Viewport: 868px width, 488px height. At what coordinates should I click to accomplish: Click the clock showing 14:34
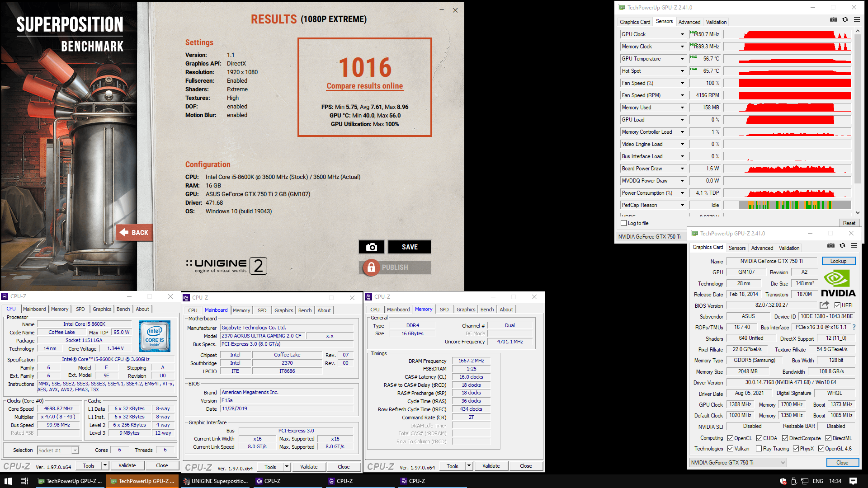click(x=835, y=481)
